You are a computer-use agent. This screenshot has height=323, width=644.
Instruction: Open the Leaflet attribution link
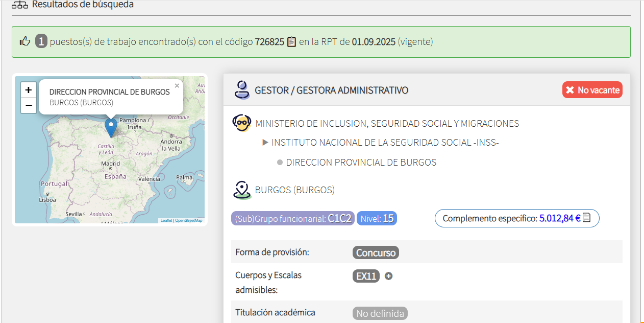pyautogui.click(x=166, y=220)
